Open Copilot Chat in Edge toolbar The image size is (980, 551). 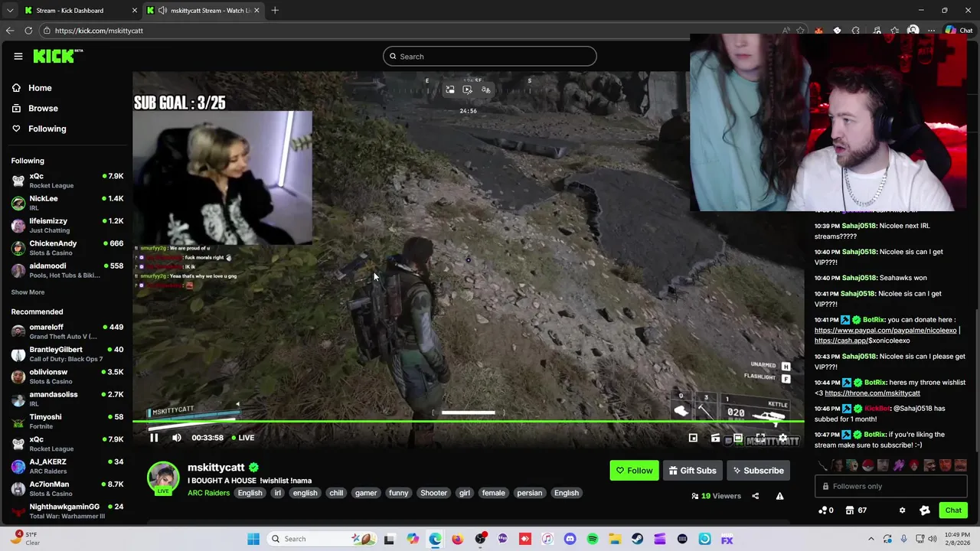pyautogui.click(x=959, y=31)
